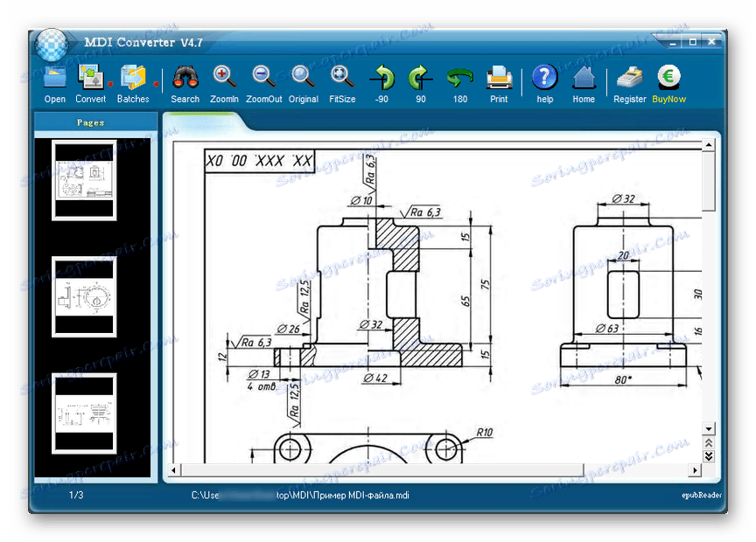Viewport: 756px width, 542px height.
Task: Select the third page thumbnail
Action: (84, 413)
